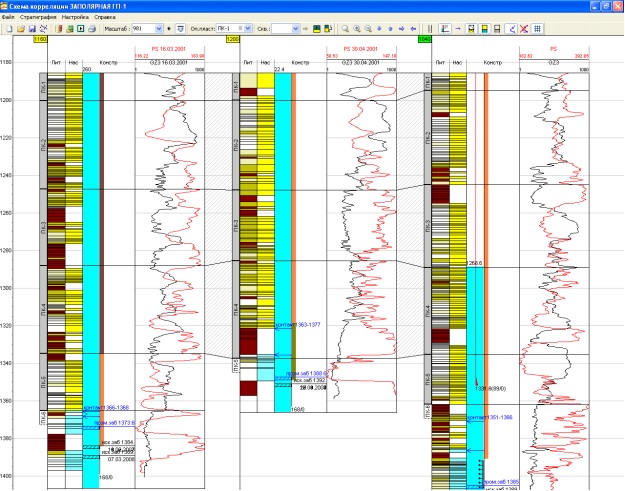
Task: Click the Констр column header of well 1040
Action: click(493, 63)
